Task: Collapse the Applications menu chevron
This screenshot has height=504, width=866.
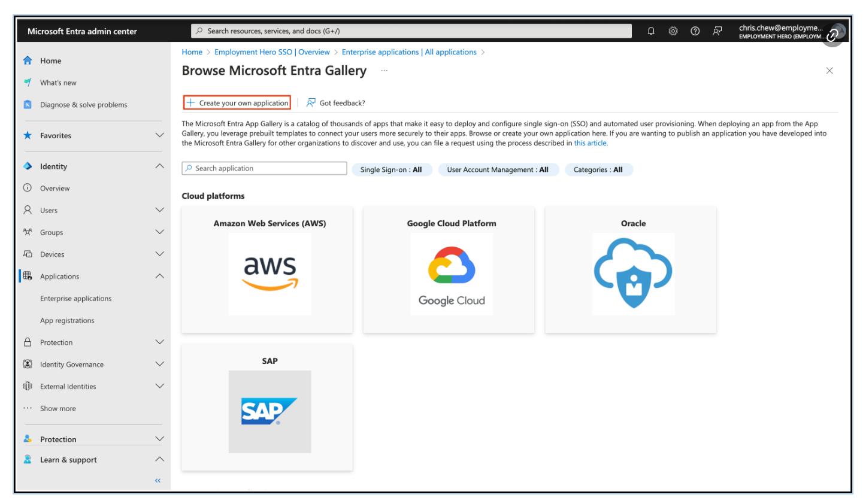Action: (x=159, y=276)
